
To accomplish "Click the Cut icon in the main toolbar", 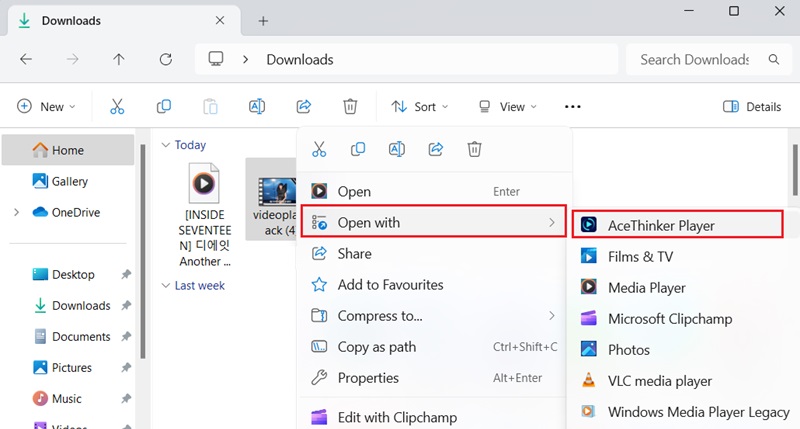I will pyautogui.click(x=117, y=107).
